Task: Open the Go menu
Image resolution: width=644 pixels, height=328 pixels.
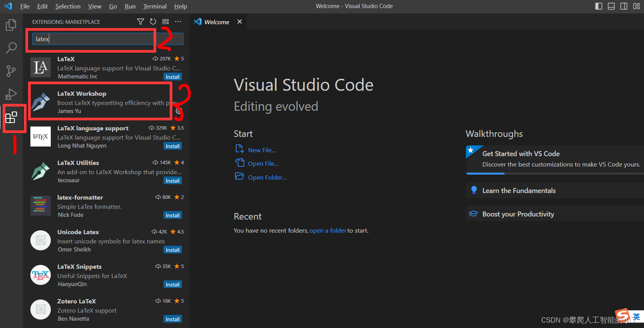Action: point(113,6)
